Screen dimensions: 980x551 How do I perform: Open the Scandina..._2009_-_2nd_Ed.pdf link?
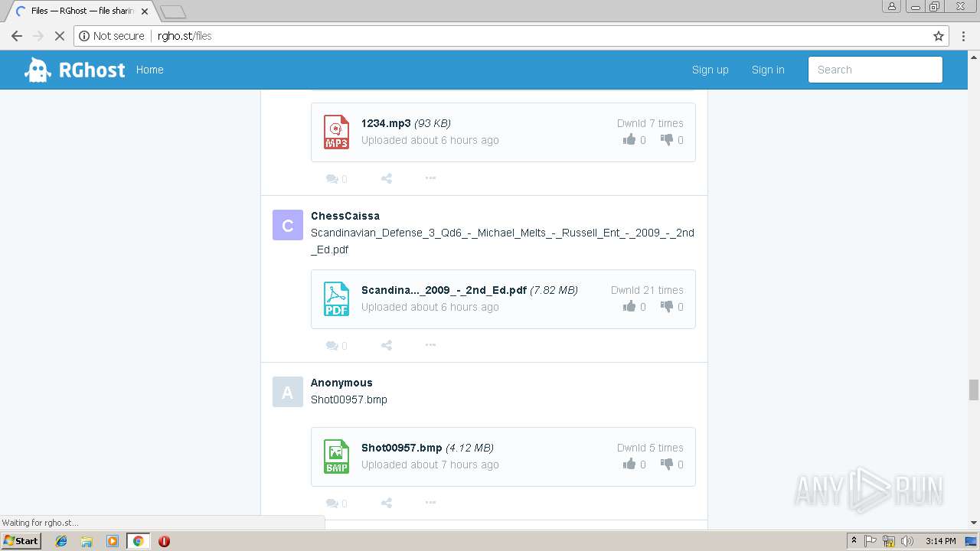coord(444,290)
